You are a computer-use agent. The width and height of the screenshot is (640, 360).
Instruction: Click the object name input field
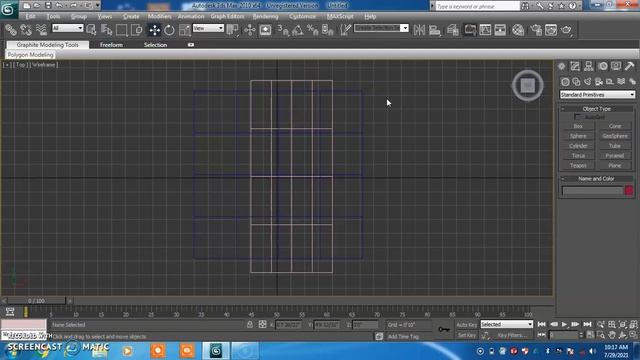click(x=592, y=190)
